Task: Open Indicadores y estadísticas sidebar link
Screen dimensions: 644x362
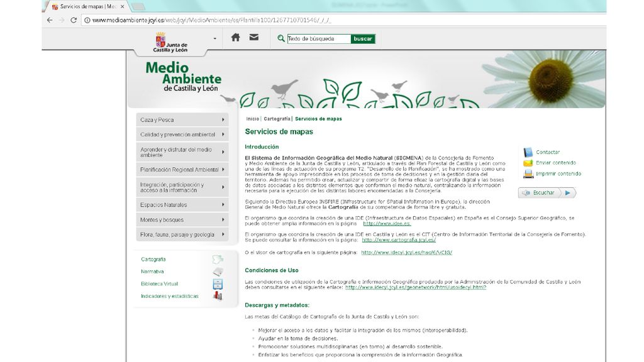Action: coord(170,296)
